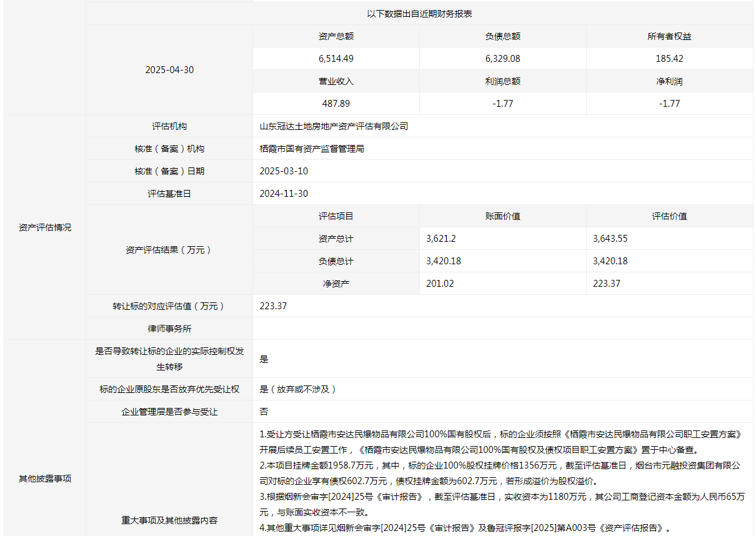
Task: Click the net assets book value 201.02
Action: pos(440,284)
